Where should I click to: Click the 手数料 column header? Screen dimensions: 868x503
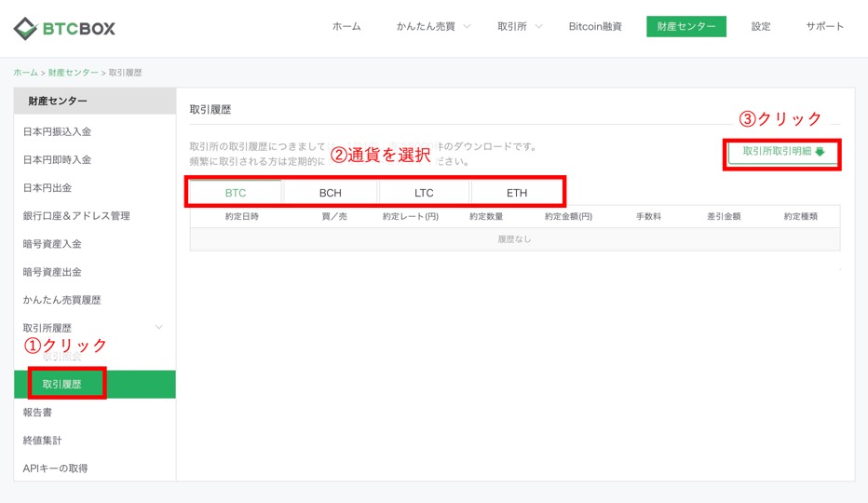pyautogui.click(x=648, y=217)
